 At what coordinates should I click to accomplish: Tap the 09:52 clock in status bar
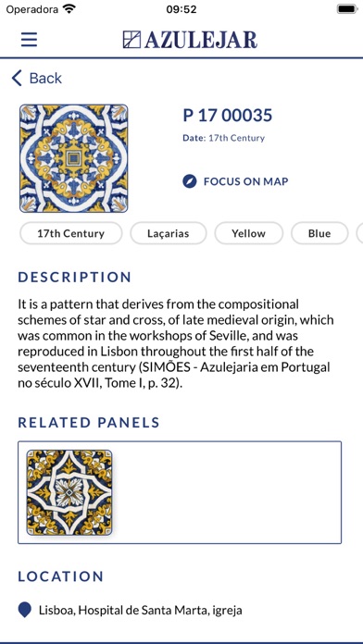click(x=181, y=9)
